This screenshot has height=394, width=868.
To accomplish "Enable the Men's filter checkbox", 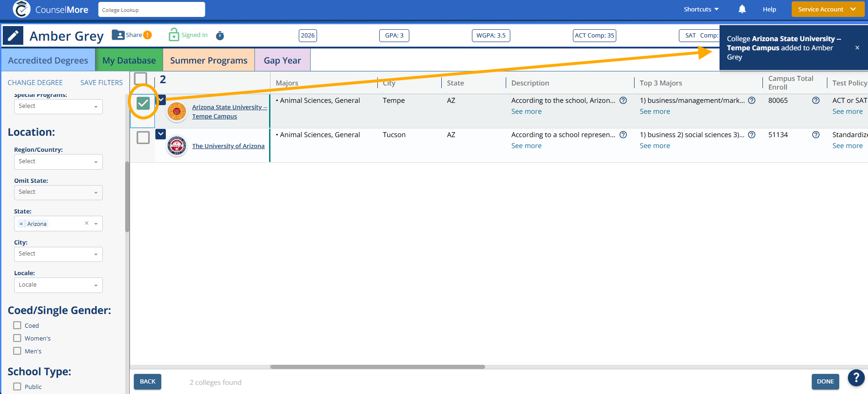I will [x=17, y=351].
